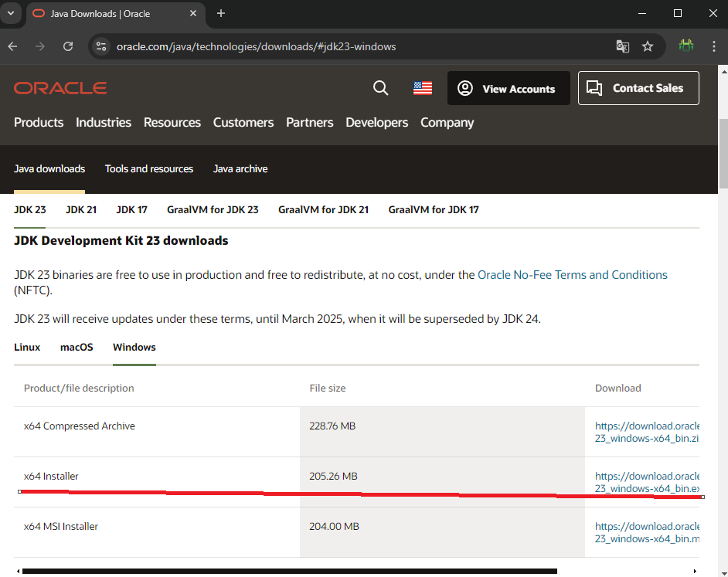This screenshot has width=728, height=577.
Task: Switch to JDK 21 tab
Action: pyautogui.click(x=81, y=210)
